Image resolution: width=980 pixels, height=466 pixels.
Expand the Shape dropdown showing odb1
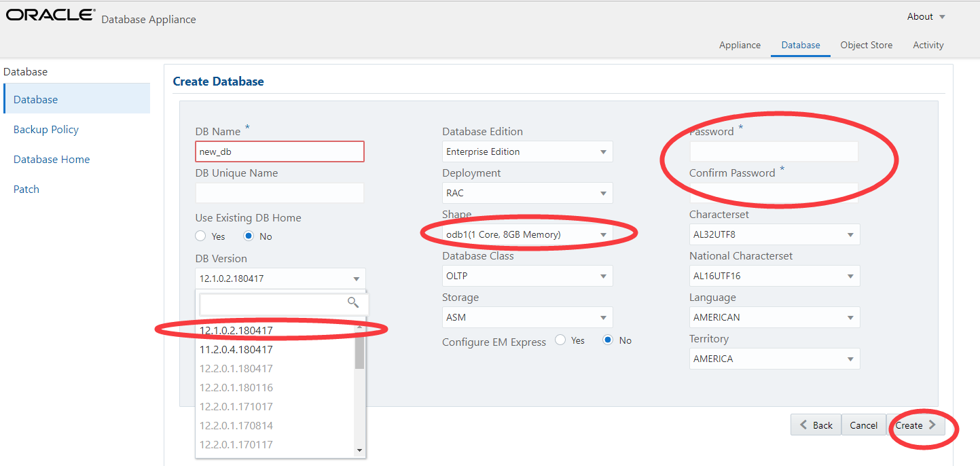tap(528, 234)
